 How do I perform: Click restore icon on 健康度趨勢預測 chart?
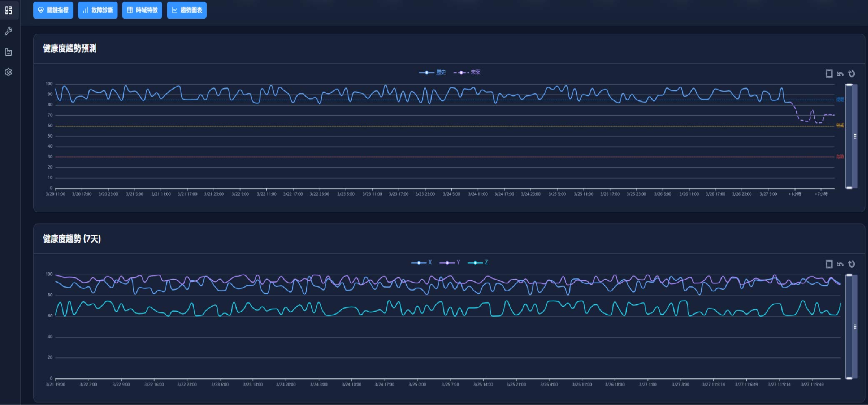tap(851, 74)
